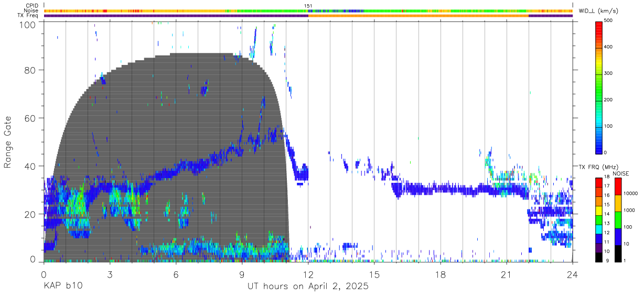
Task: Click the 80 label on the Range Gate axis
Action: [29, 70]
